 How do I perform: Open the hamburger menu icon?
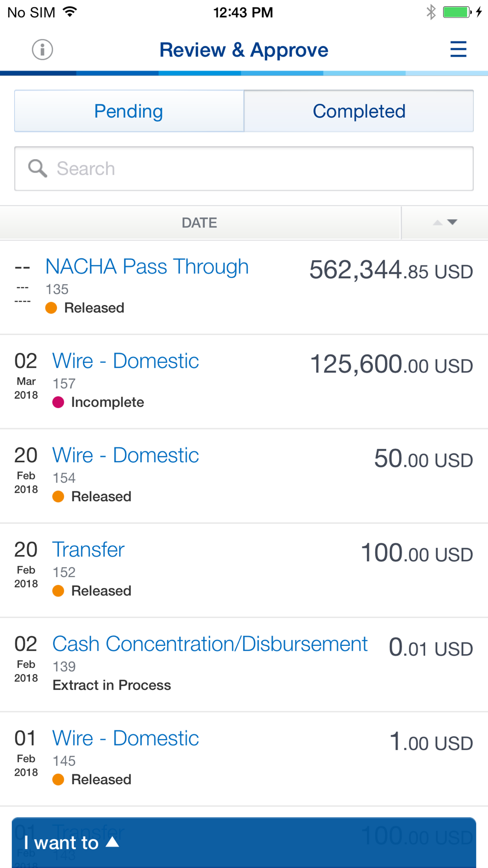[x=458, y=49]
